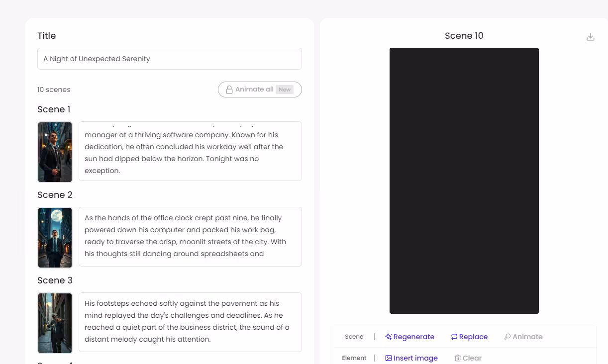Edit the Scene 1 description text box
This screenshot has height=364, width=608.
[x=190, y=151]
